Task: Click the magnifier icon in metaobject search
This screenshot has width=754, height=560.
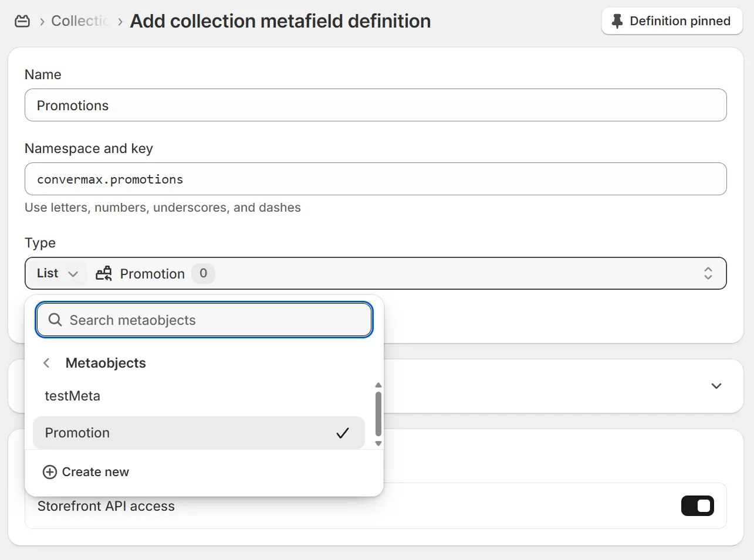Action: click(x=55, y=320)
